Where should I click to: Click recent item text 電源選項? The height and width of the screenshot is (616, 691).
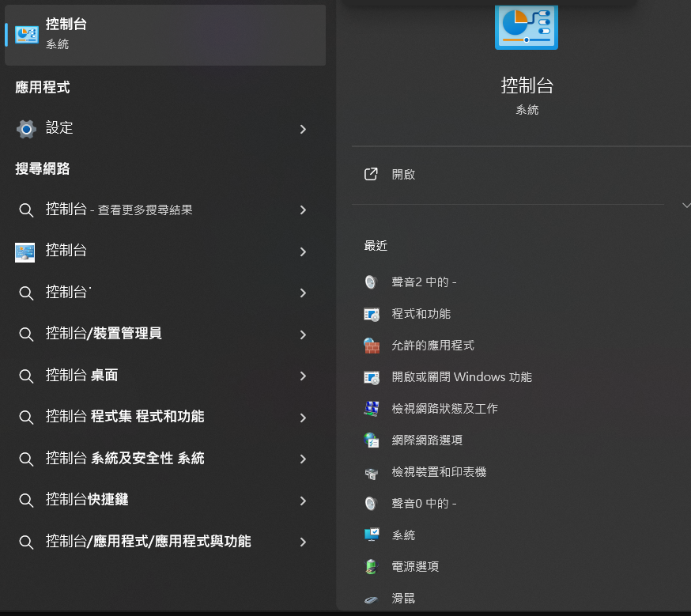[x=415, y=567]
